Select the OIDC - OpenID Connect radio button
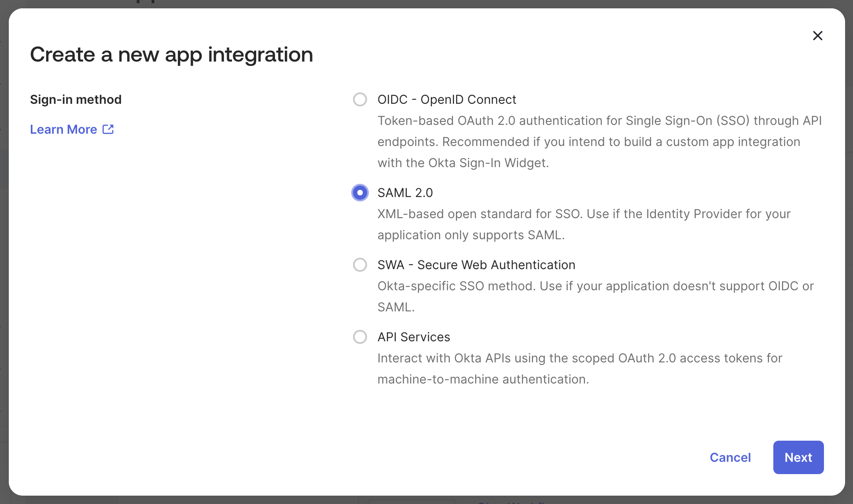Image resolution: width=853 pixels, height=504 pixels. click(x=360, y=99)
